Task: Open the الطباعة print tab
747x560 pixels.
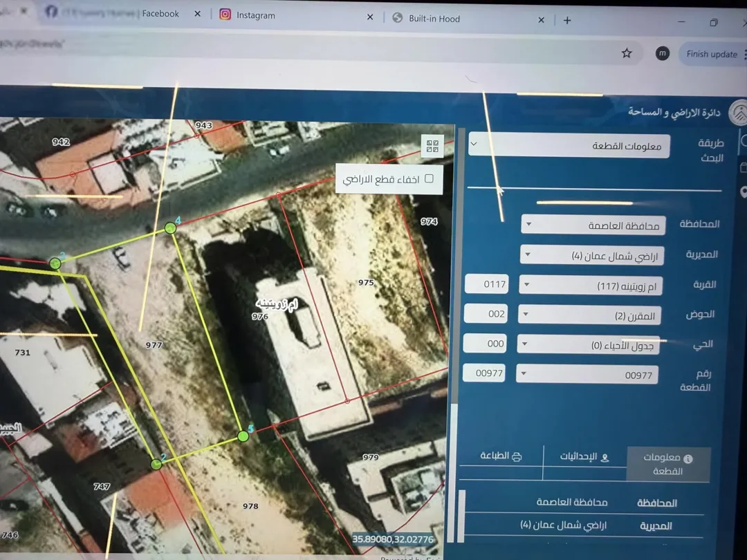Action: 501,456
